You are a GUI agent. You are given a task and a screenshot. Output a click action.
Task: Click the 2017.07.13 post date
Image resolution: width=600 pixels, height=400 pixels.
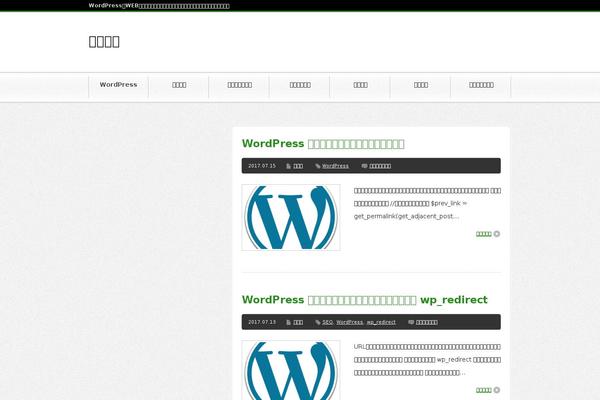coord(262,322)
